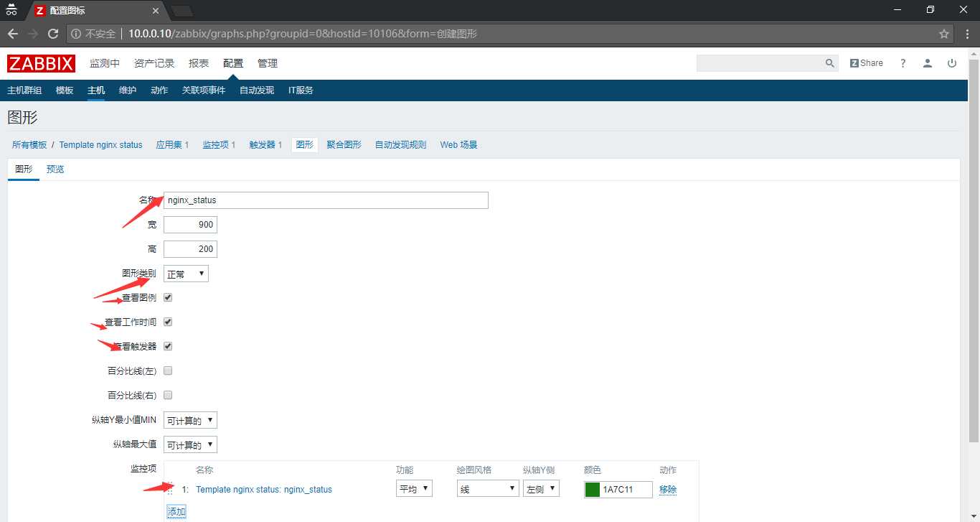Screen dimensions: 980x522
Task: Close the 配置图标 browser tab
Action: (x=155, y=11)
